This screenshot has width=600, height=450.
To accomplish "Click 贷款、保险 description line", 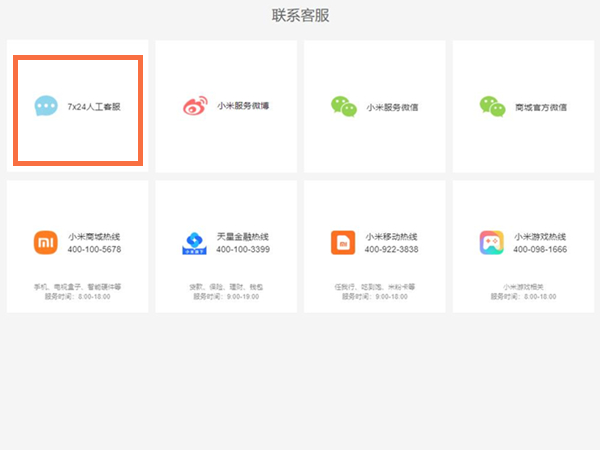I will (x=226, y=287).
